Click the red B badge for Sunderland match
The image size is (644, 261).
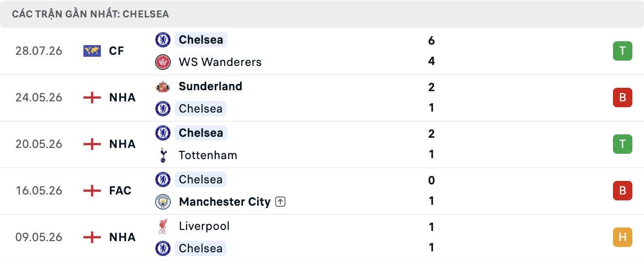(x=623, y=98)
